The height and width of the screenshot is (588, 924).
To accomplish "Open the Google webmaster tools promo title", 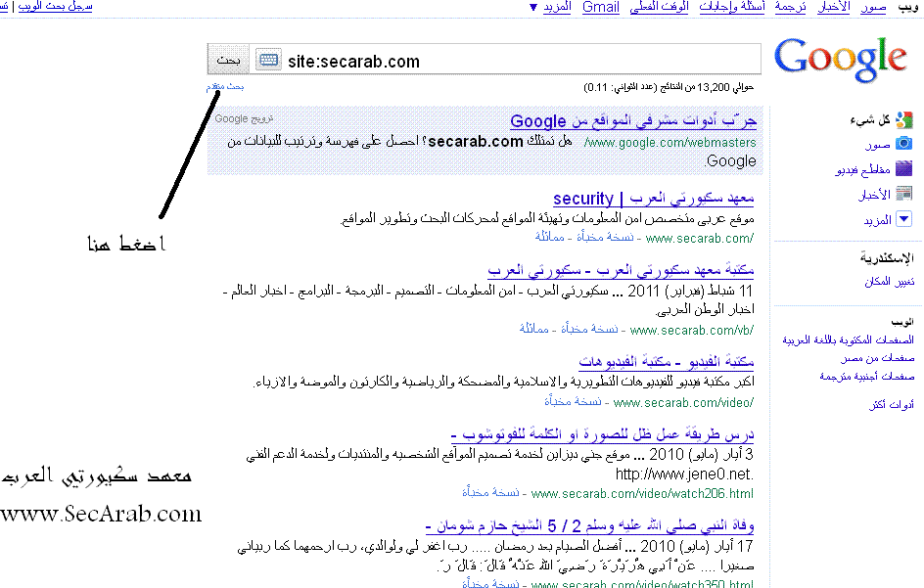I will point(633,121).
